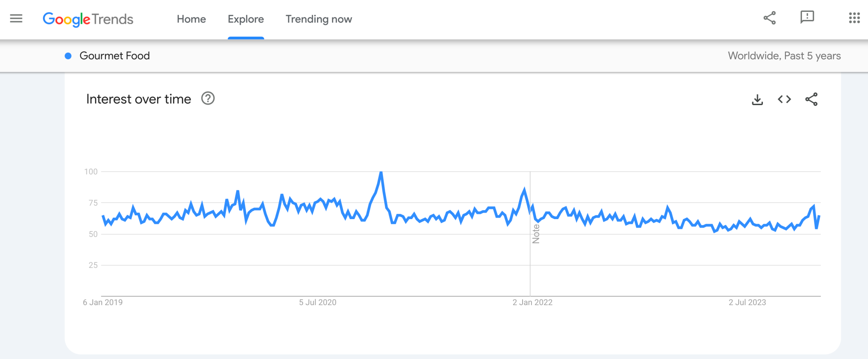Open the navigation hamburger menu

[x=16, y=18]
